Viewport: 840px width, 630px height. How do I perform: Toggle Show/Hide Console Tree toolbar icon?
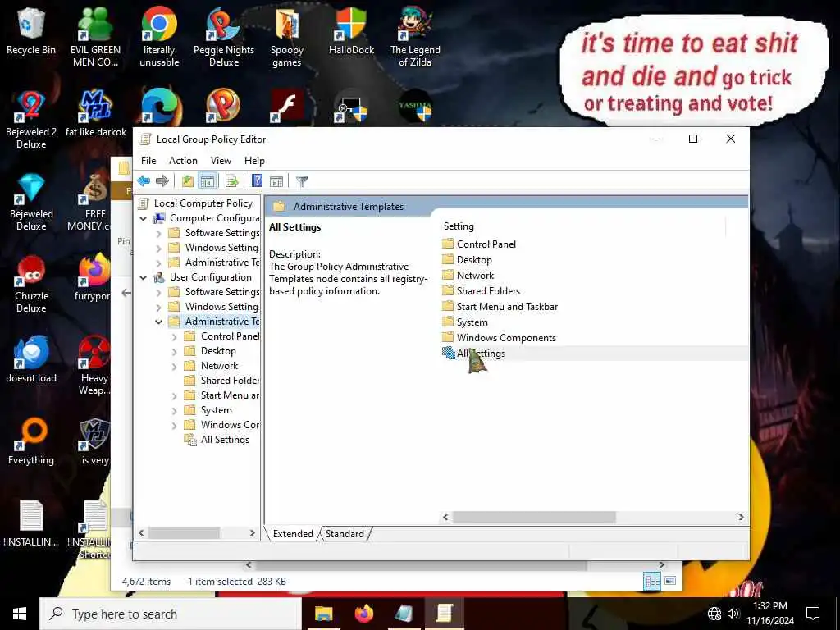(207, 181)
